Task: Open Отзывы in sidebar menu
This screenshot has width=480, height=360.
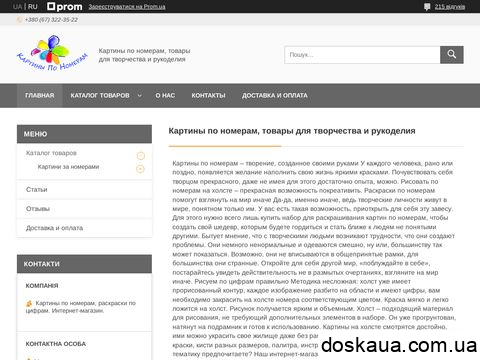Action: pyautogui.click(x=38, y=209)
